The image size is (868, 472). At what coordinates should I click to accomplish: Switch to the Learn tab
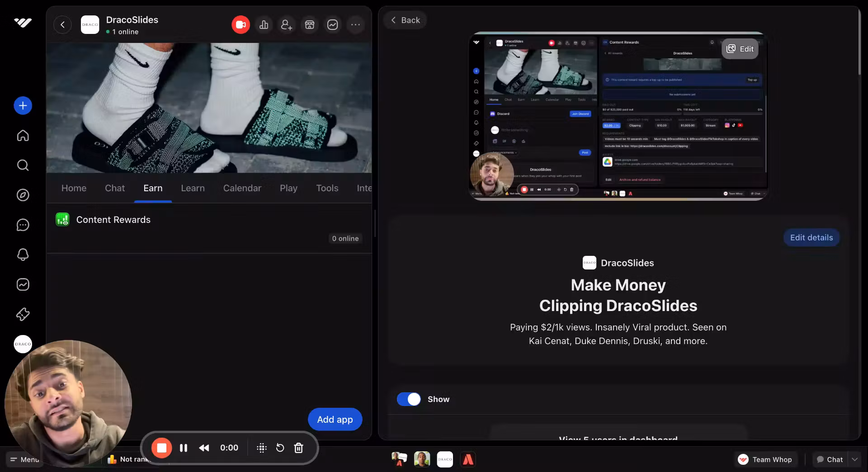[x=193, y=188]
